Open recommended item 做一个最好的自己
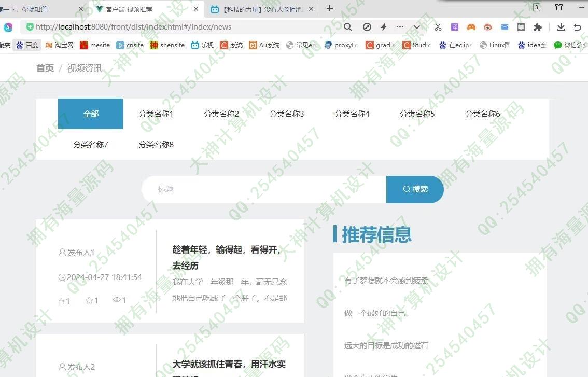 (375, 313)
